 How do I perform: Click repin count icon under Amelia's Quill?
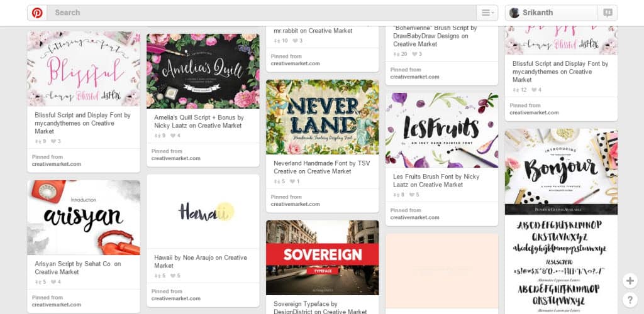pyautogui.click(x=157, y=136)
